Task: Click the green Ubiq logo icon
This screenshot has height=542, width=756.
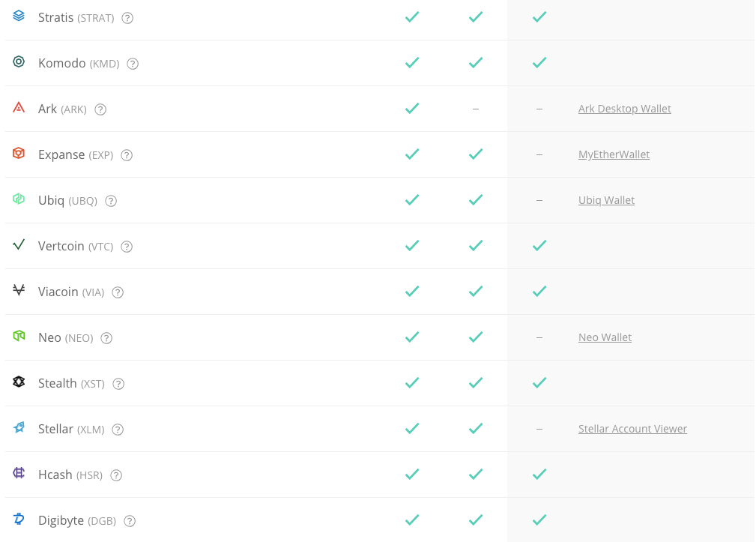Action: tap(19, 199)
